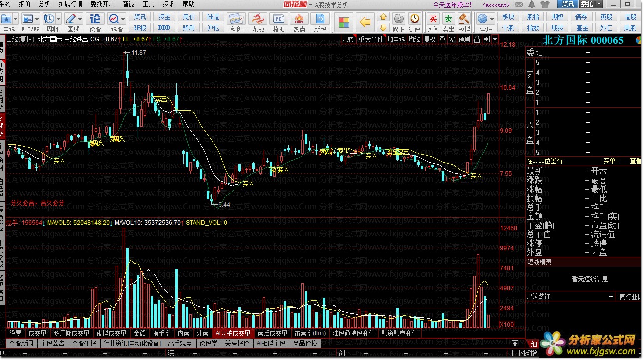644x360 pixels.
Task: Click the red 买入 buy icon
Action: [x=433, y=19]
